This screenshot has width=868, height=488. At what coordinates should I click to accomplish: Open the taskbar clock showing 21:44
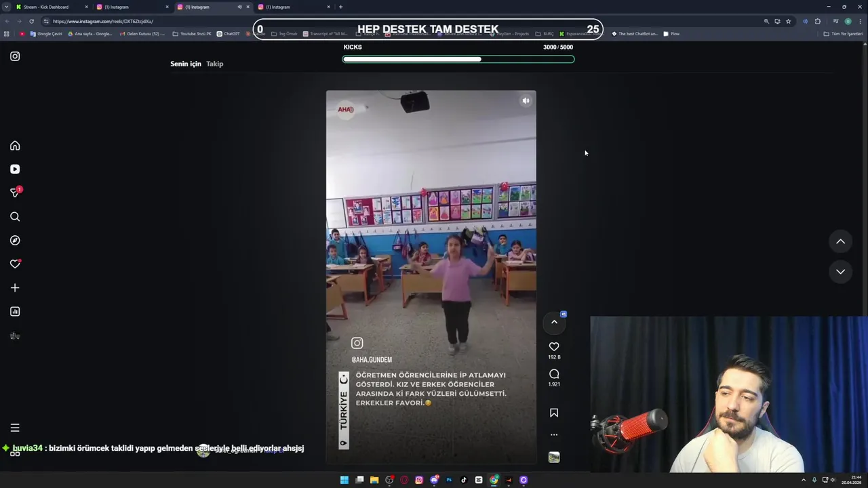[850, 480]
